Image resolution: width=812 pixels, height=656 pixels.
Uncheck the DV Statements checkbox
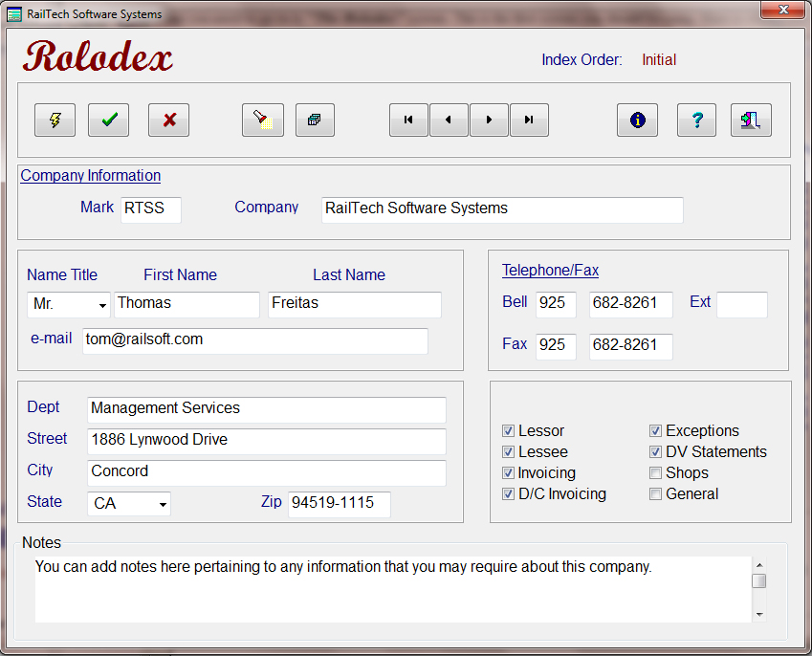(655, 452)
